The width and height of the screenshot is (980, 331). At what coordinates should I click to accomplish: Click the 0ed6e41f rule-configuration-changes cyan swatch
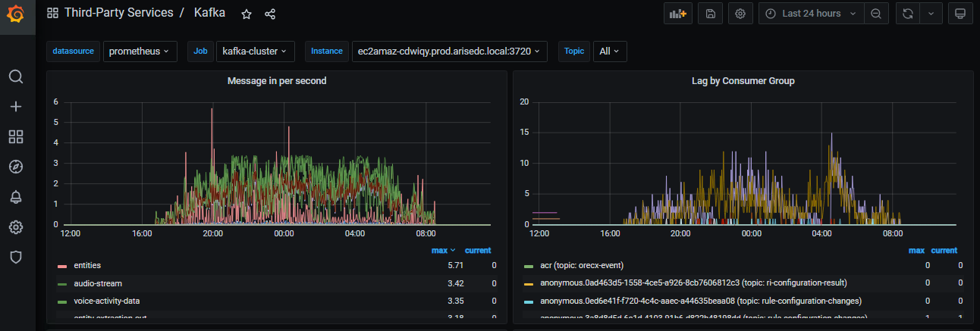tap(529, 301)
